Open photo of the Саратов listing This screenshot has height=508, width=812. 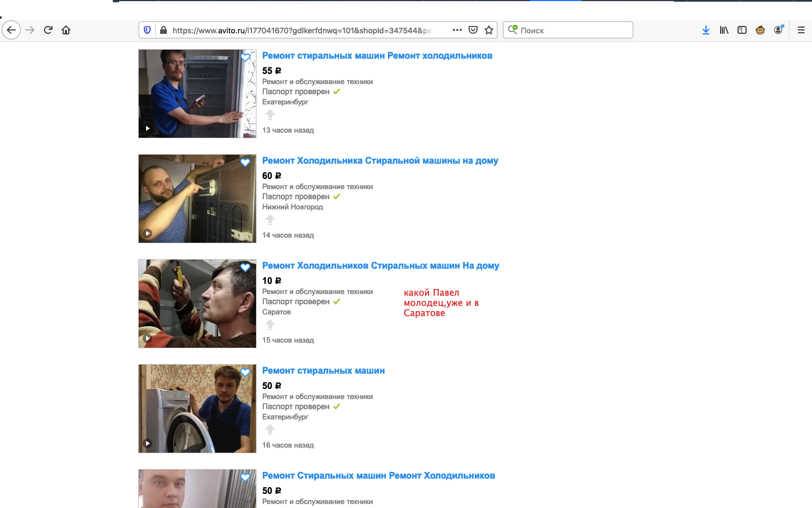(x=197, y=304)
